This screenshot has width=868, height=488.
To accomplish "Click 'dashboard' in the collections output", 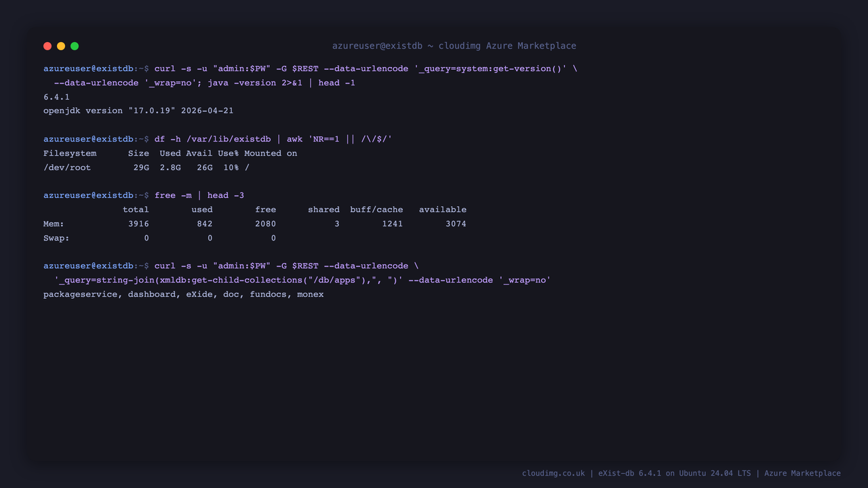I will tap(152, 294).
